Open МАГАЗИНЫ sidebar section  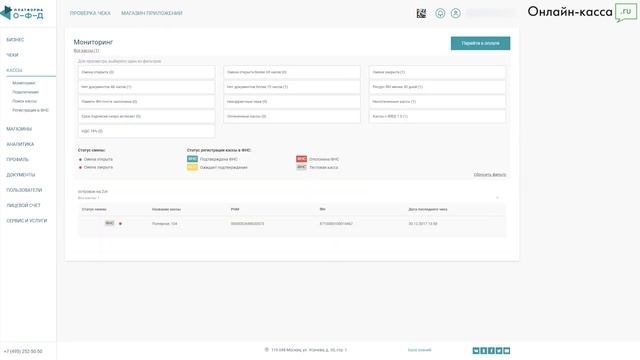tap(19, 129)
